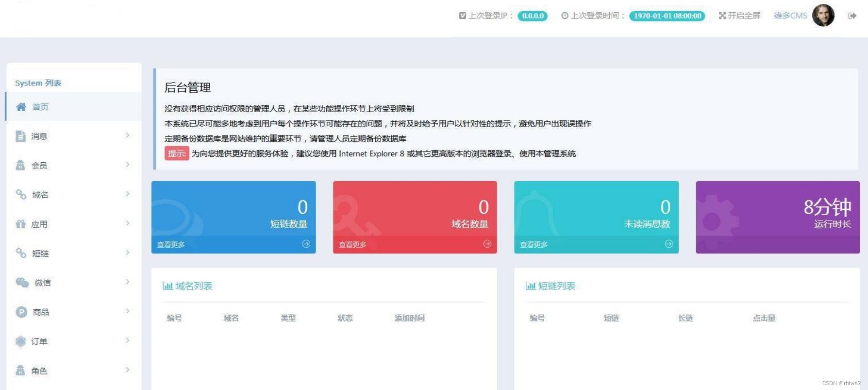Open the 消息 sidebar menu

point(74,136)
